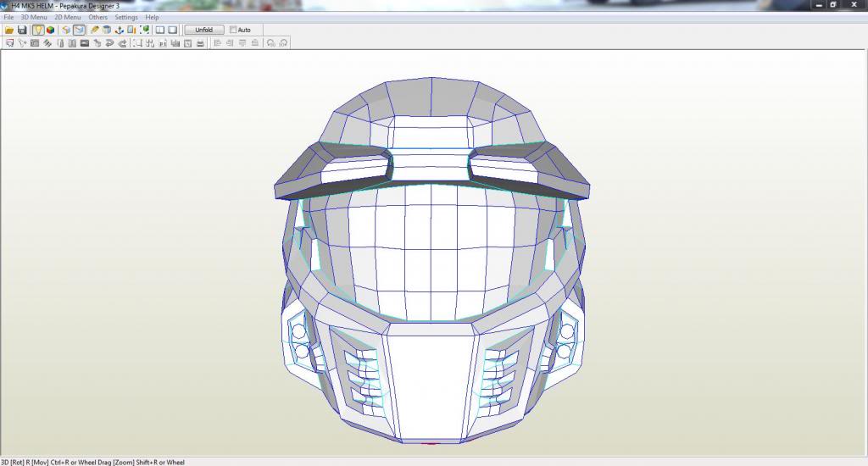Click the paper with orange ruler icon
The height and width of the screenshot is (466, 868).
131,30
